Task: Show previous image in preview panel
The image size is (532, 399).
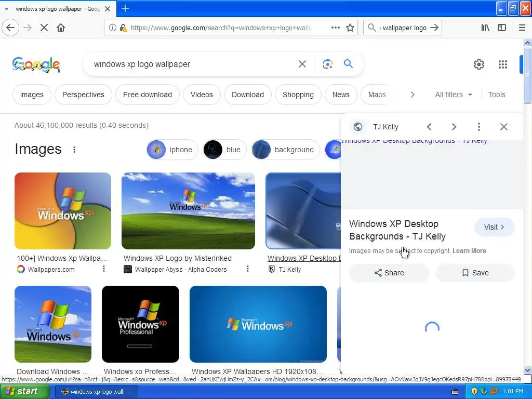Action: coord(429,127)
